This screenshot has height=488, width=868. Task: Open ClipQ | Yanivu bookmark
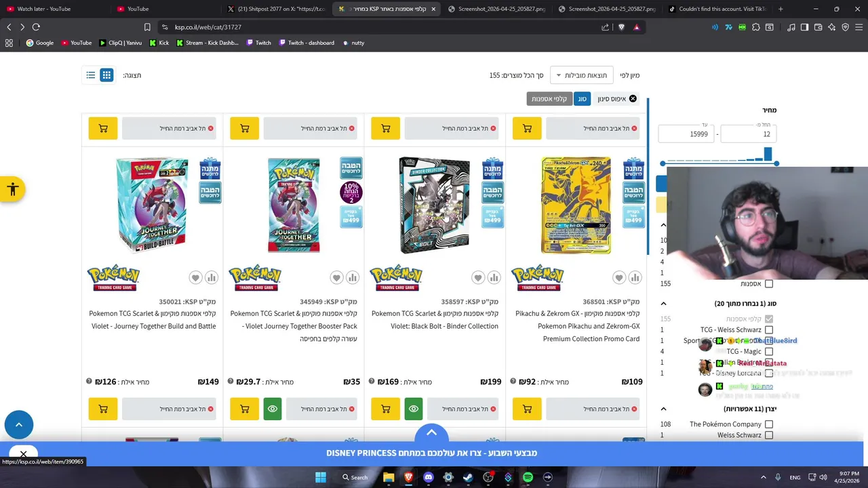[120, 43]
